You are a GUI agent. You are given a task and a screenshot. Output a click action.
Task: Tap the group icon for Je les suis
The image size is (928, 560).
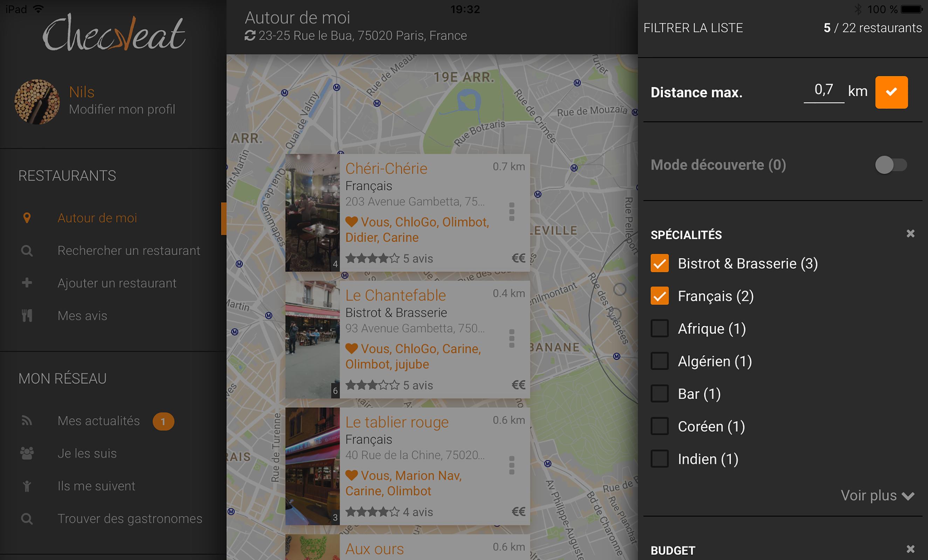point(27,453)
